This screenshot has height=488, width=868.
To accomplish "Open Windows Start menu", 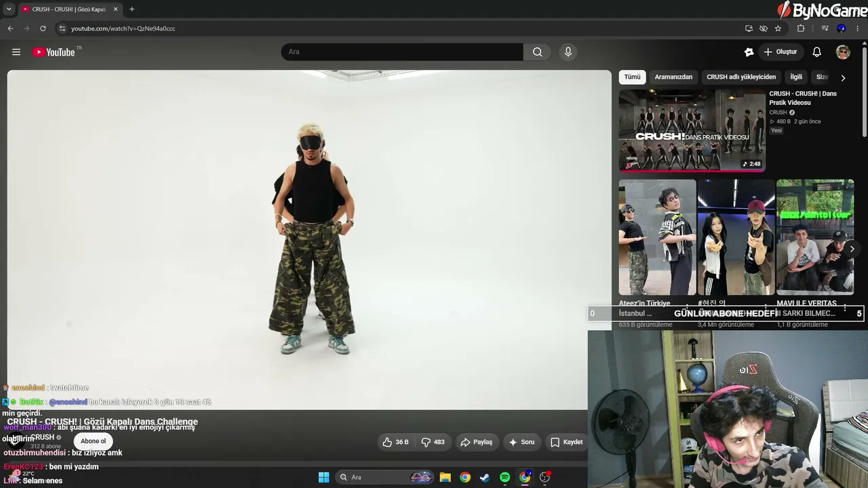I will tap(323, 477).
